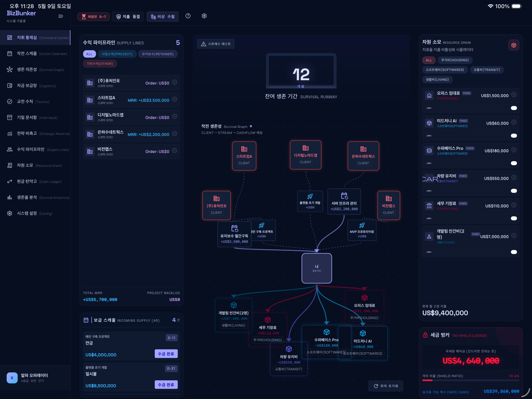Viewport: 532px width, 399px height.
Task: Toggle the 오피스 임대료 switch
Action: [514, 108]
